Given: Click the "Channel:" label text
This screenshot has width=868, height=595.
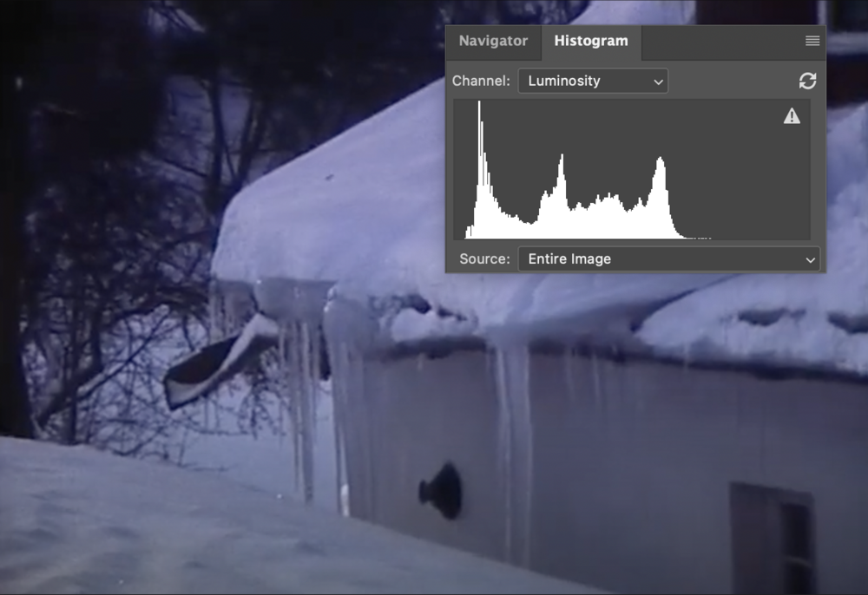Looking at the screenshot, I should pyautogui.click(x=481, y=81).
